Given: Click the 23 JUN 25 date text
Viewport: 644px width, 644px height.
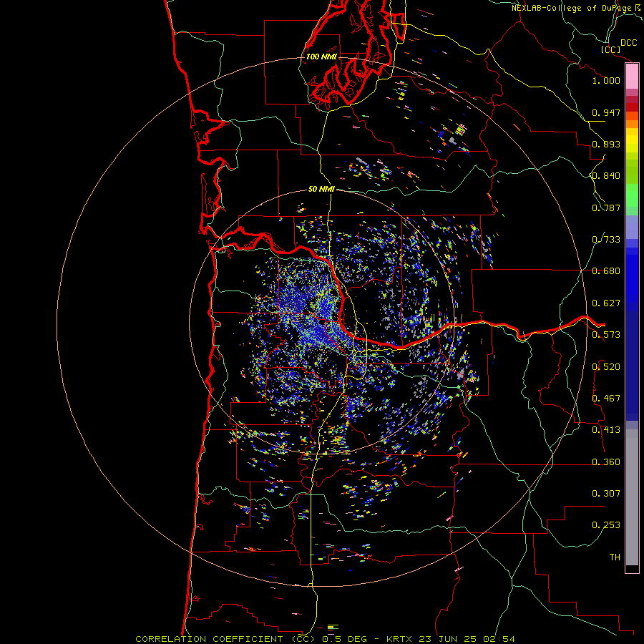Looking at the screenshot, I should pos(447,639).
